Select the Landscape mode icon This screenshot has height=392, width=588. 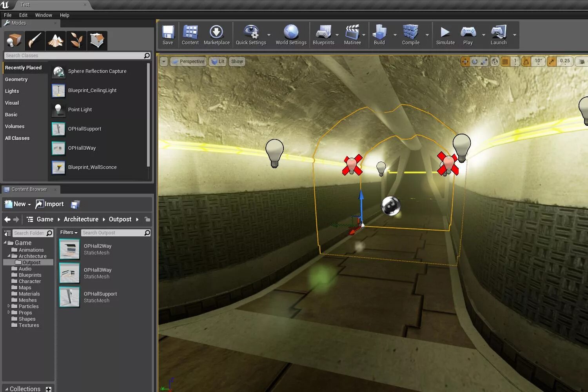[x=56, y=40]
